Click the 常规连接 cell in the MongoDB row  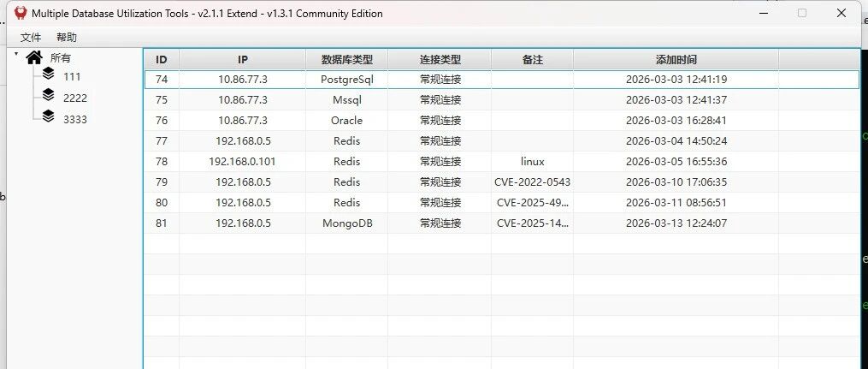[440, 223]
